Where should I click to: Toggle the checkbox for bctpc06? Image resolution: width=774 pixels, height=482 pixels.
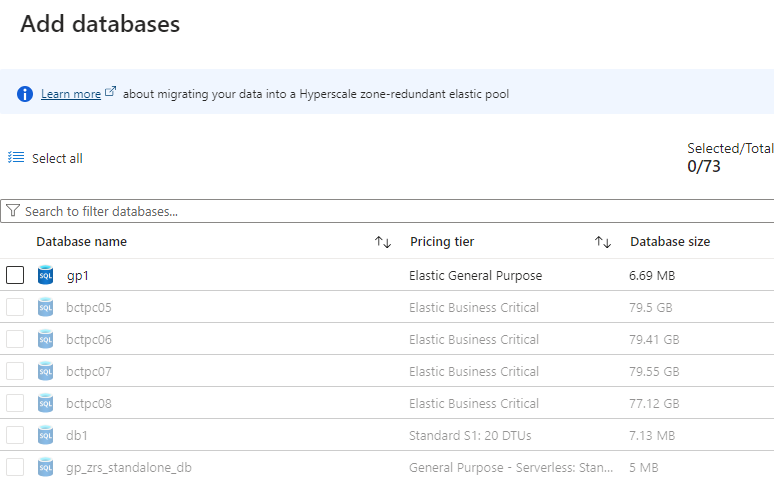[15, 339]
